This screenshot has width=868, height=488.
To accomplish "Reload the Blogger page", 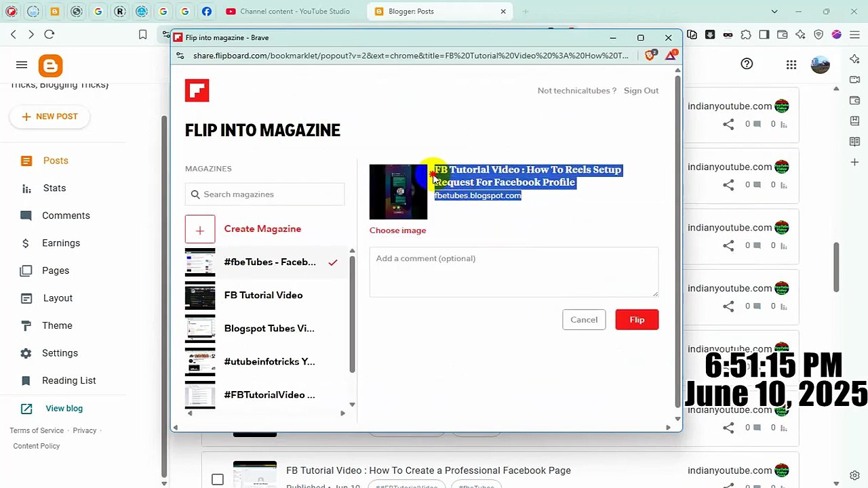I will (49, 35).
